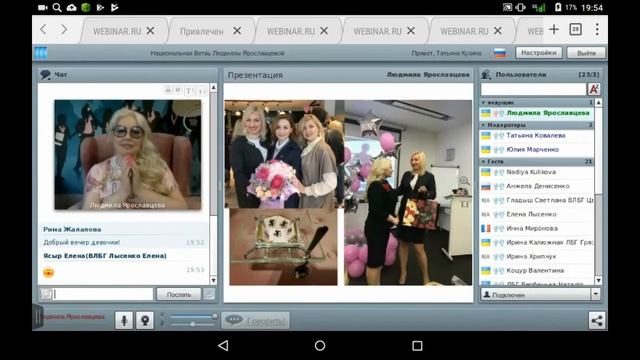
Task: Click the emoji in Ясыр Елена's message
Action: (x=49, y=272)
